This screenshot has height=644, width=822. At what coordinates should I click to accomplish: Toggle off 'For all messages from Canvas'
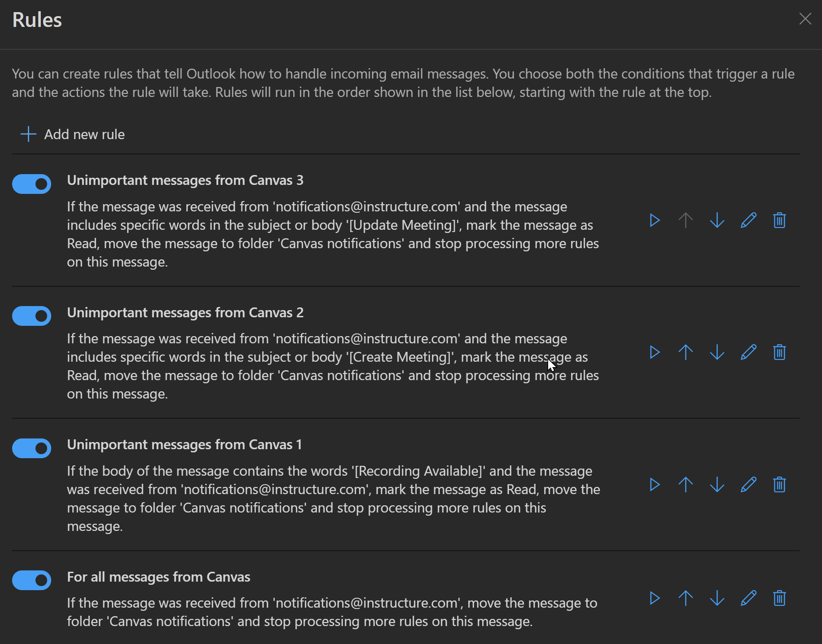(31, 580)
